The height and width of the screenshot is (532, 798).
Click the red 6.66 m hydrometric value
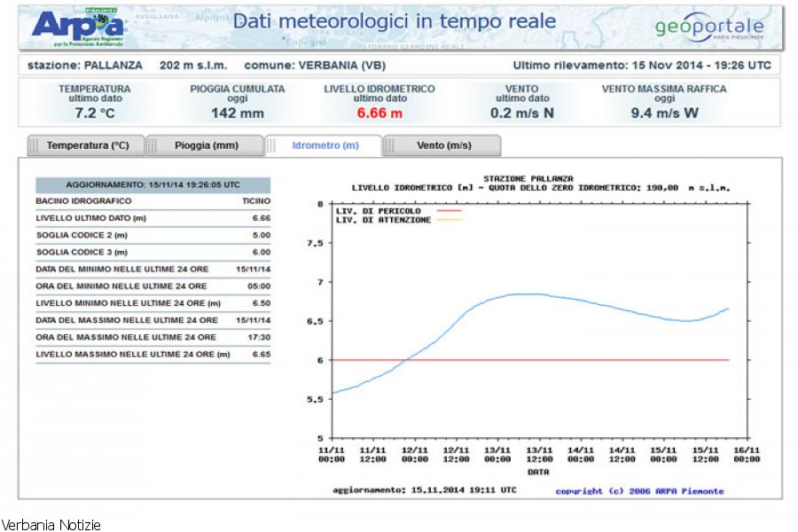coord(379,113)
